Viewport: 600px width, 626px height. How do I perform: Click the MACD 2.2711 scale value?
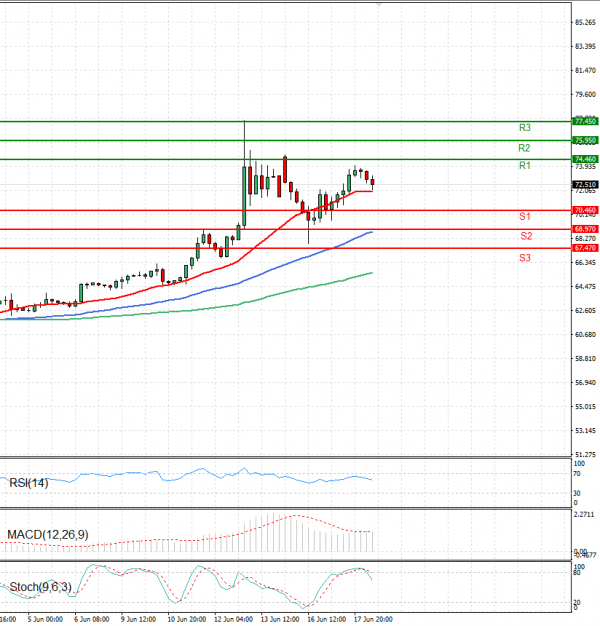tap(584, 515)
